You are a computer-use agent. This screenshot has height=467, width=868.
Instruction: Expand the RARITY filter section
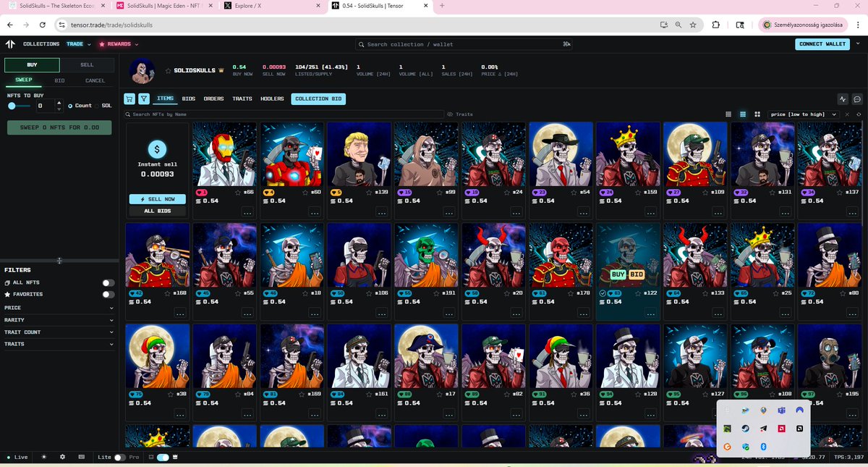tap(59, 319)
